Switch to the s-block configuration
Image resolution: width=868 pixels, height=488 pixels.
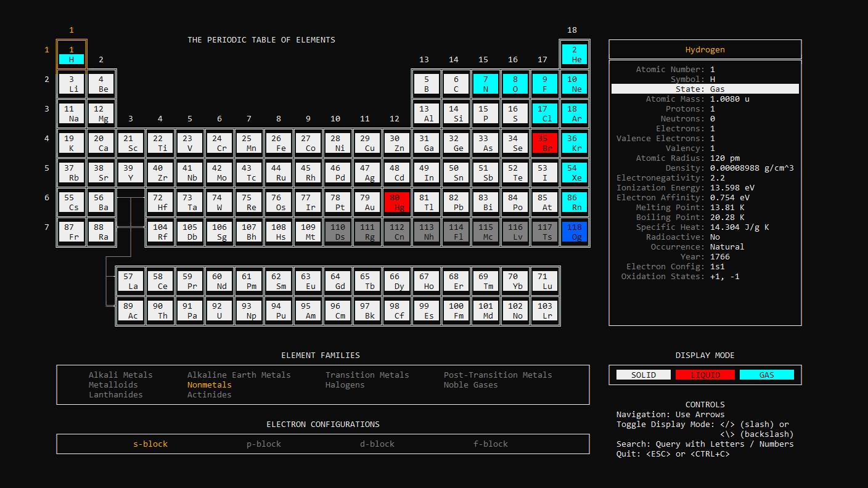[x=150, y=444]
